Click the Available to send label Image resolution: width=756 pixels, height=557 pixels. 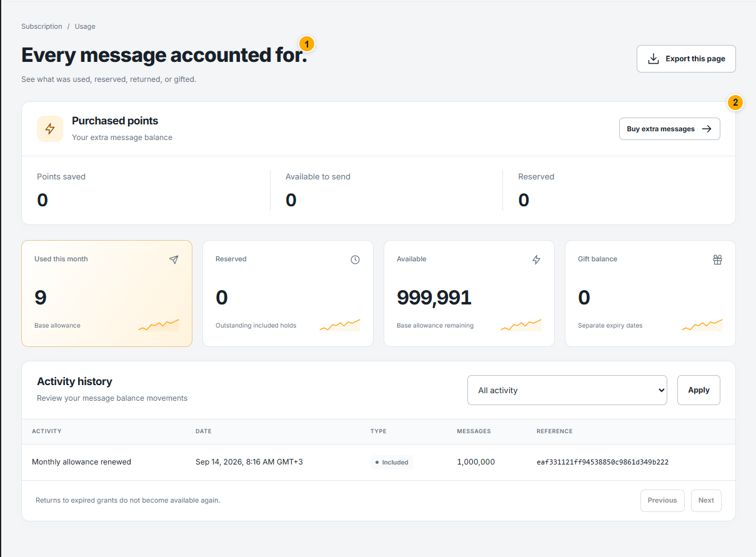[318, 176]
